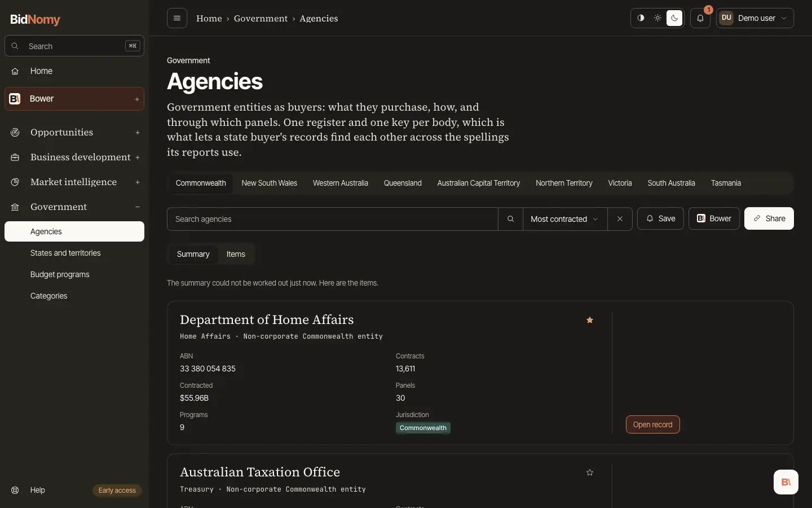Click the Opportunities target icon
This screenshot has width=812, height=508.
(x=15, y=133)
